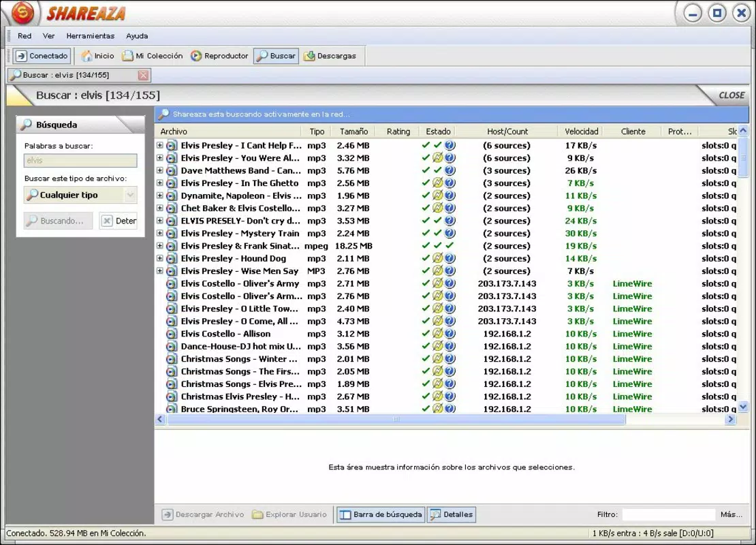Open the Herramientas menu

click(x=90, y=35)
